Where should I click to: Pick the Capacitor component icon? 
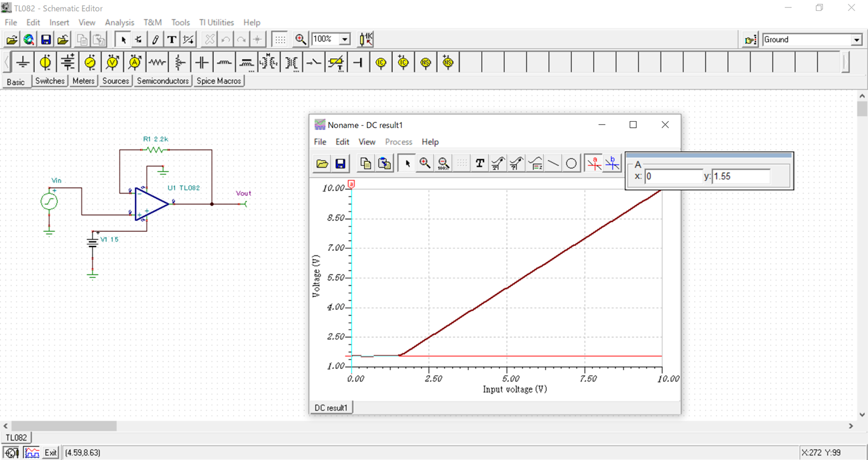[202, 62]
